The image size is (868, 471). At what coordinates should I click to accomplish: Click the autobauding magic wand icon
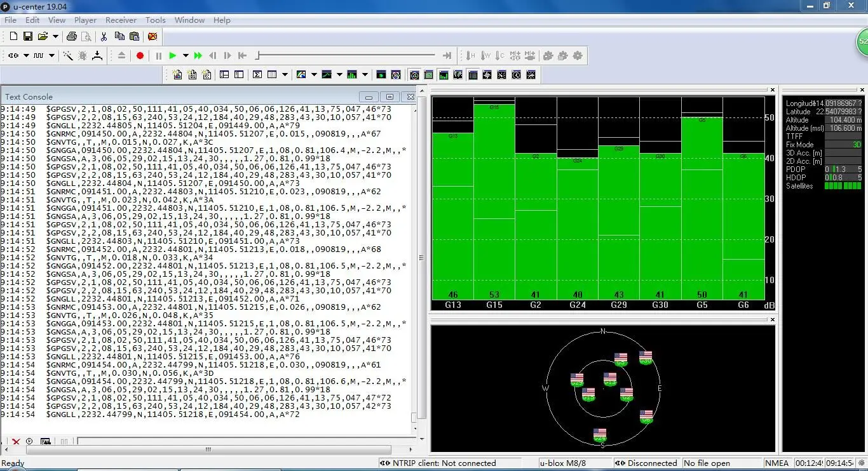point(67,56)
